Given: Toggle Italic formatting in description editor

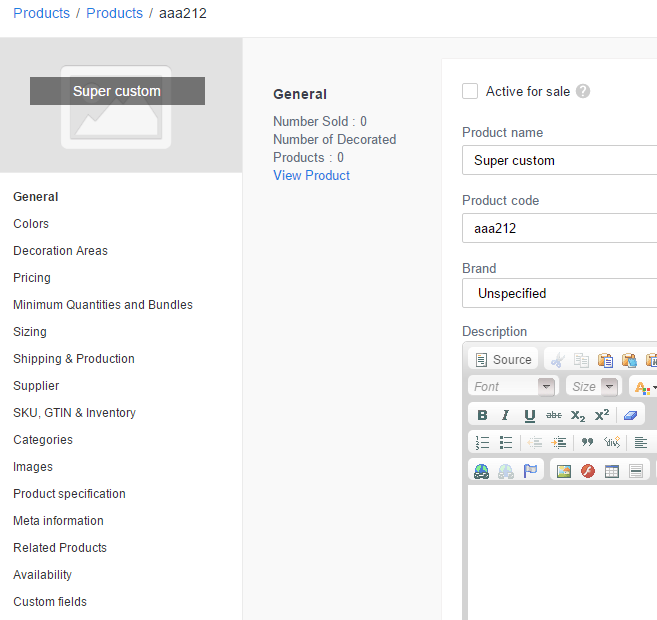Looking at the screenshot, I should 506,415.
